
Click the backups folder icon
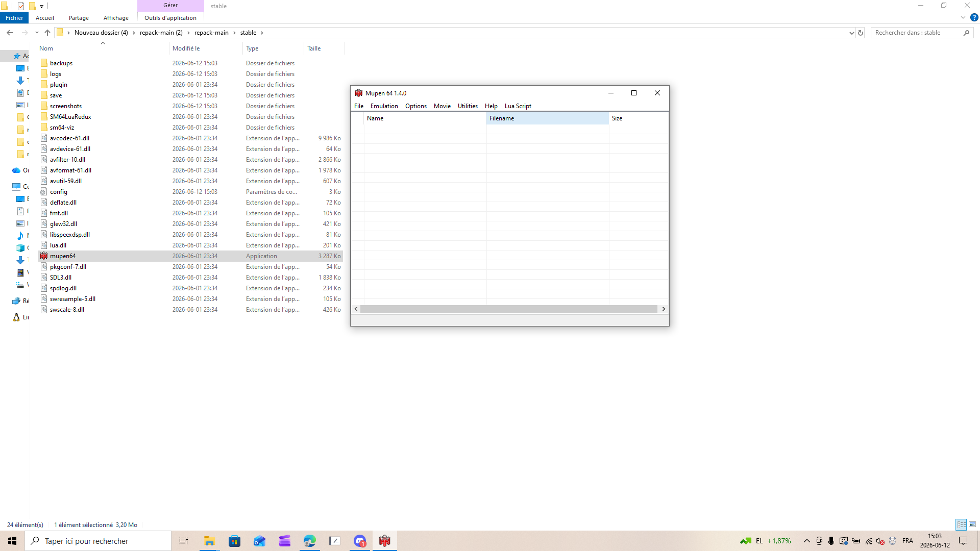pyautogui.click(x=44, y=63)
